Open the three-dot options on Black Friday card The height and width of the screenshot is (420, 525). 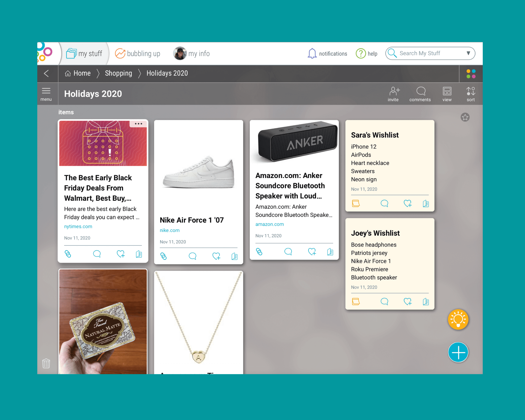[138, 124]
